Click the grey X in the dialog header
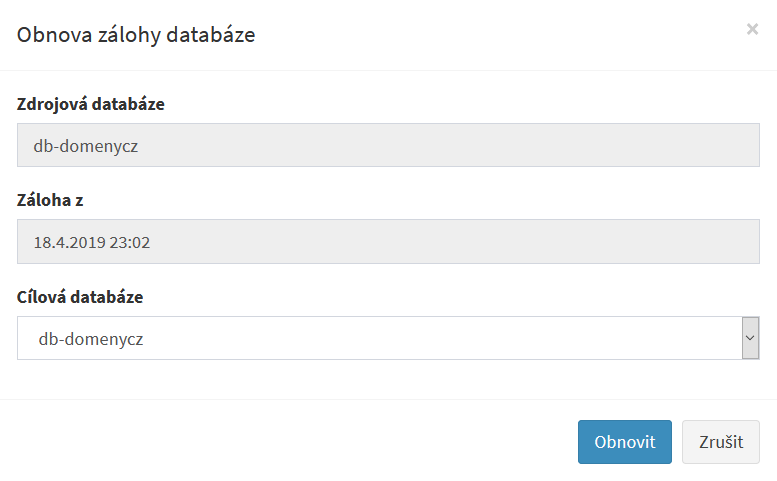 (752, 29)
